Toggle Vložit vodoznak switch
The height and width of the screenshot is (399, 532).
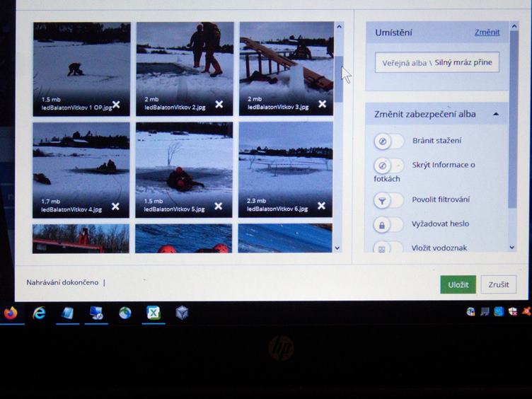388,248
